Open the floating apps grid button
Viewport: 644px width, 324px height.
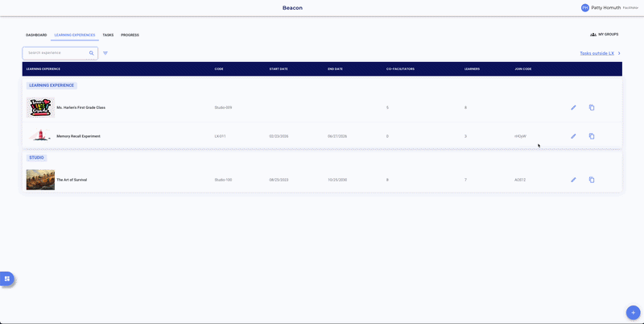6,278
